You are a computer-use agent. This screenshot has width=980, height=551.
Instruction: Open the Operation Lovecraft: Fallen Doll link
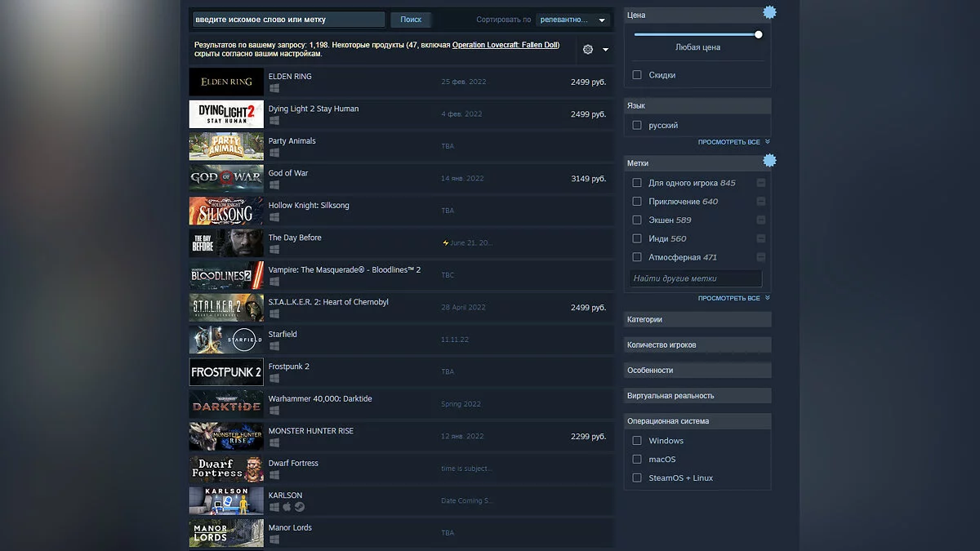(505, 45)
